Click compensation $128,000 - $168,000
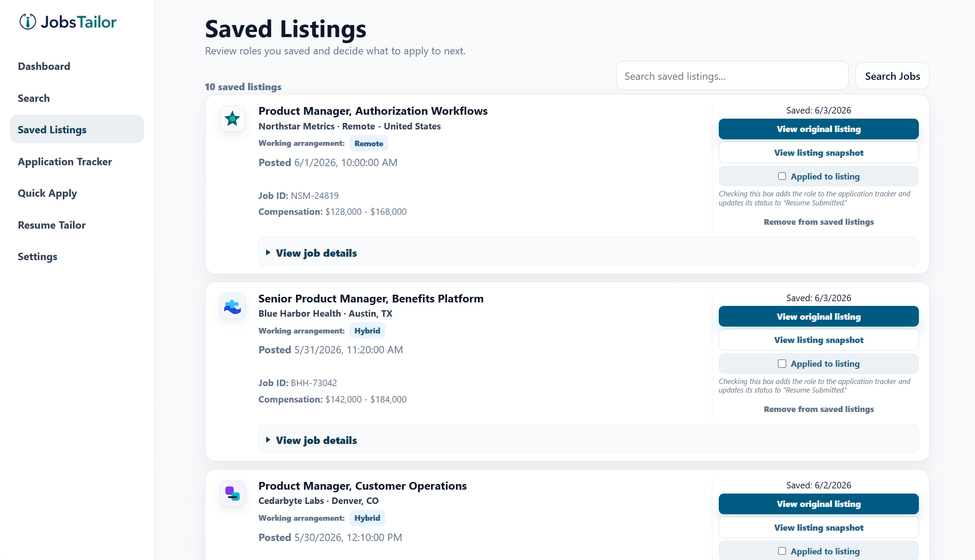This screenshot has width=975, height=560. coord(333,212)
